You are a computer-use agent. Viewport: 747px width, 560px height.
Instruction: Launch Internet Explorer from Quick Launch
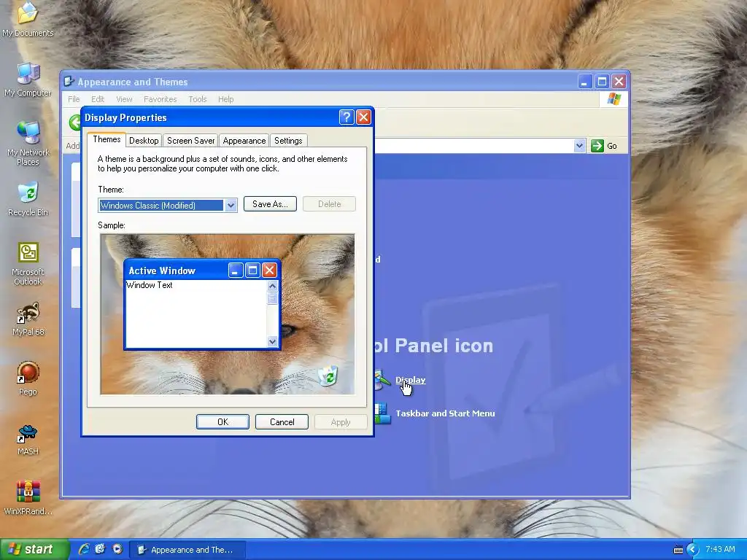(x=85, y=549)
